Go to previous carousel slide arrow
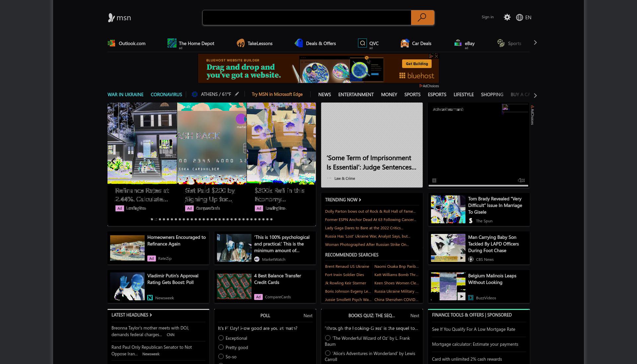The width and height of the screenshot is (637, 364). [113, 161]
